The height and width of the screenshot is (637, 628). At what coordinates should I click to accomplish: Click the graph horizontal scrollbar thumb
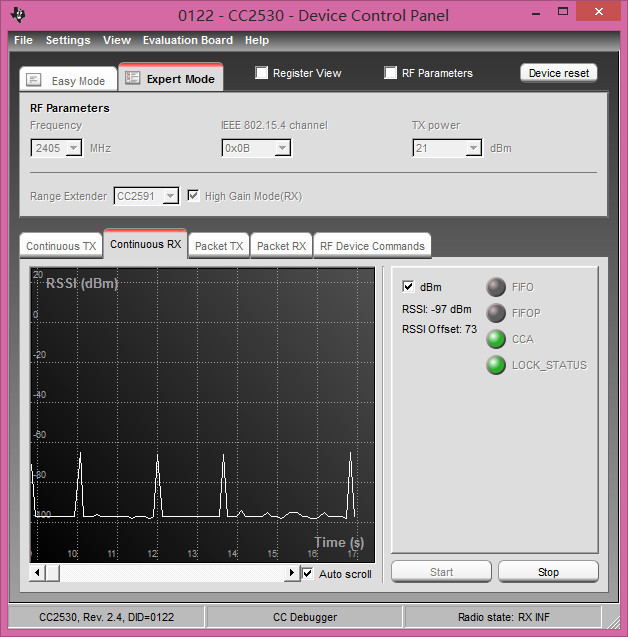pyautogui.click(x=52, y=573)
